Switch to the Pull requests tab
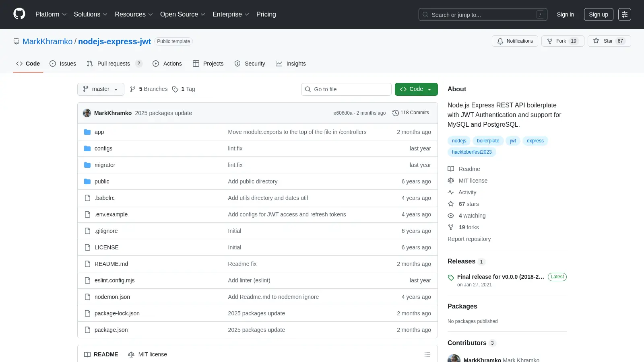The width and height of the screenshot is (644, 362). tap(114, 64)
